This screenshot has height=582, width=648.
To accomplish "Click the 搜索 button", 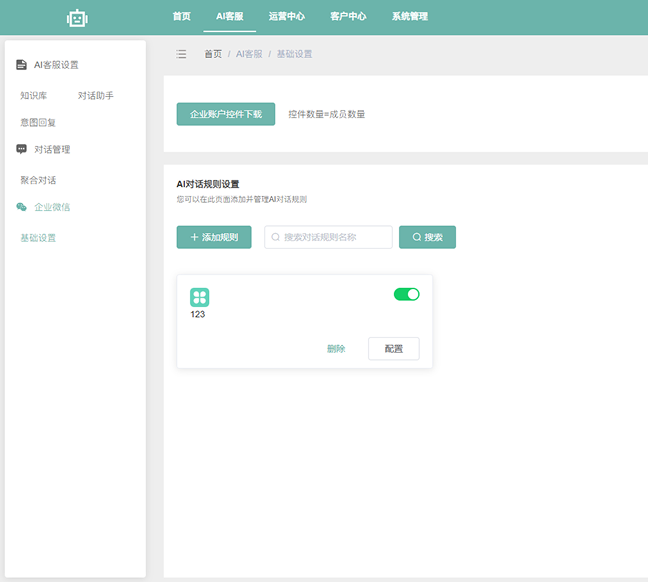I will pyautogui.click(x=427, y=237).
